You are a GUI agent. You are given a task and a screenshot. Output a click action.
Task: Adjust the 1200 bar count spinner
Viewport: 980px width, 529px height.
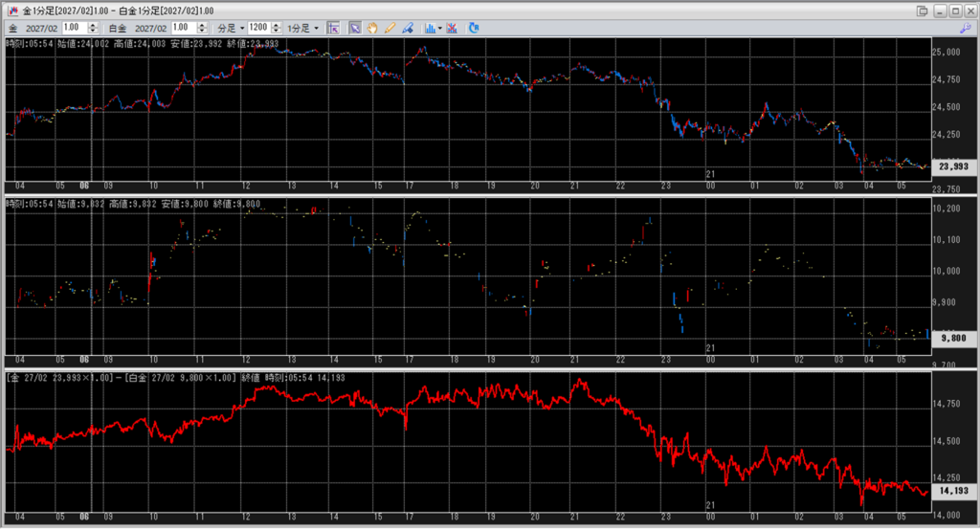(277, 28)
